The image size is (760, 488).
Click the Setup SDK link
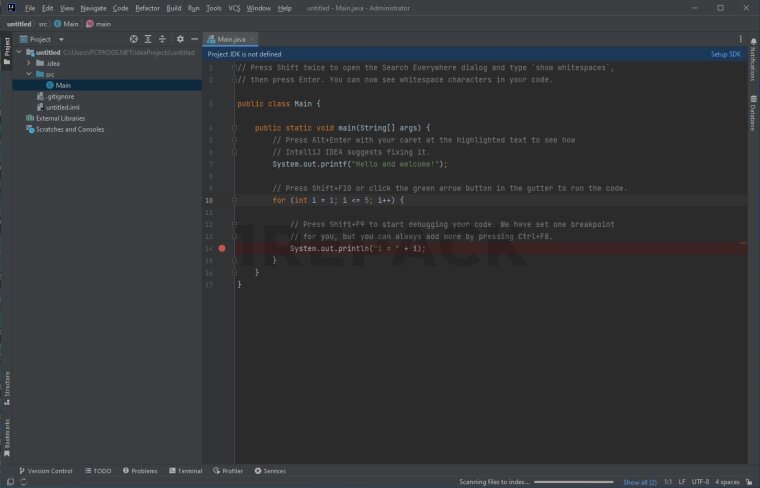[x=725, y=54]
